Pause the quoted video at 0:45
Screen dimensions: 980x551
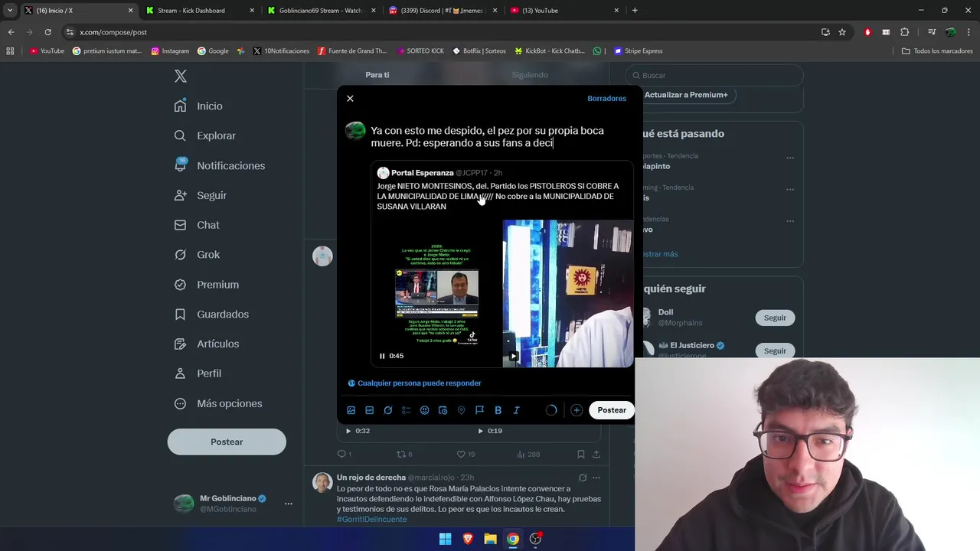click(x=383, y=356)
